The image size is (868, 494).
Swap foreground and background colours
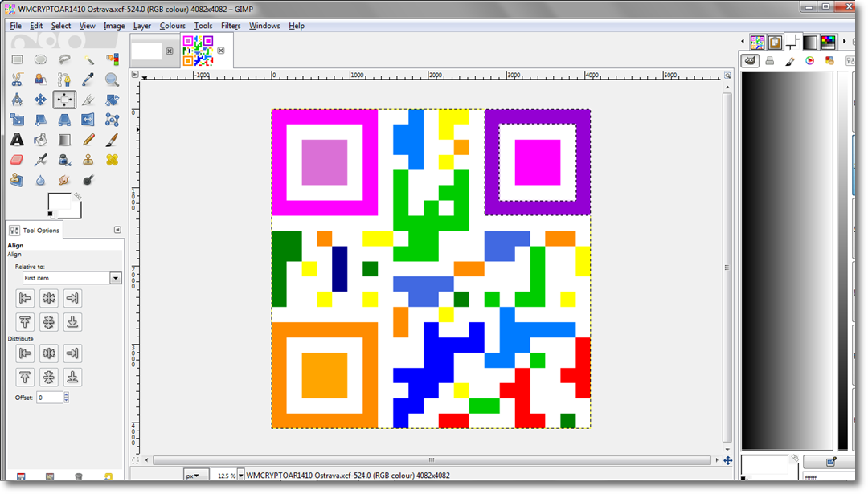78,196
